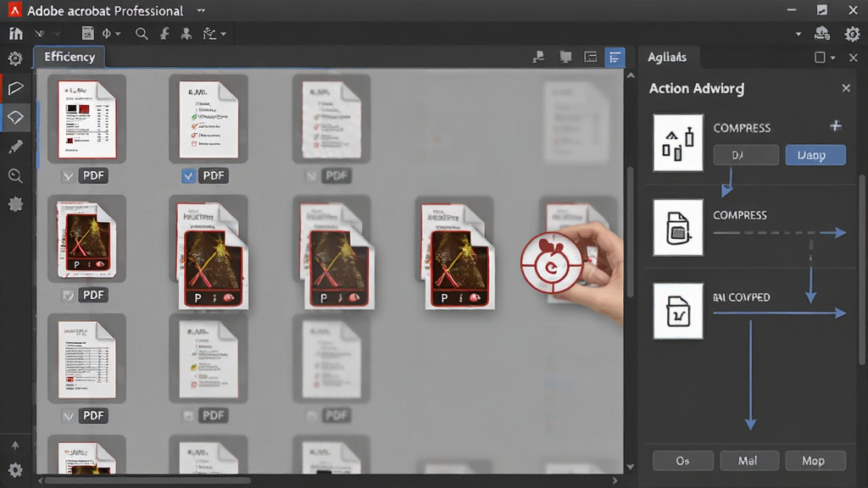868x488 pixels.
Task: Select the highlighted tag tool in sidebar
Action: [15, 117]
